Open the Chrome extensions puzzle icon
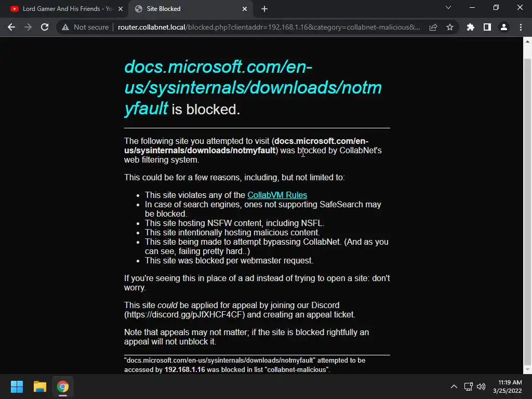532x399 pixels. [471, 27]
